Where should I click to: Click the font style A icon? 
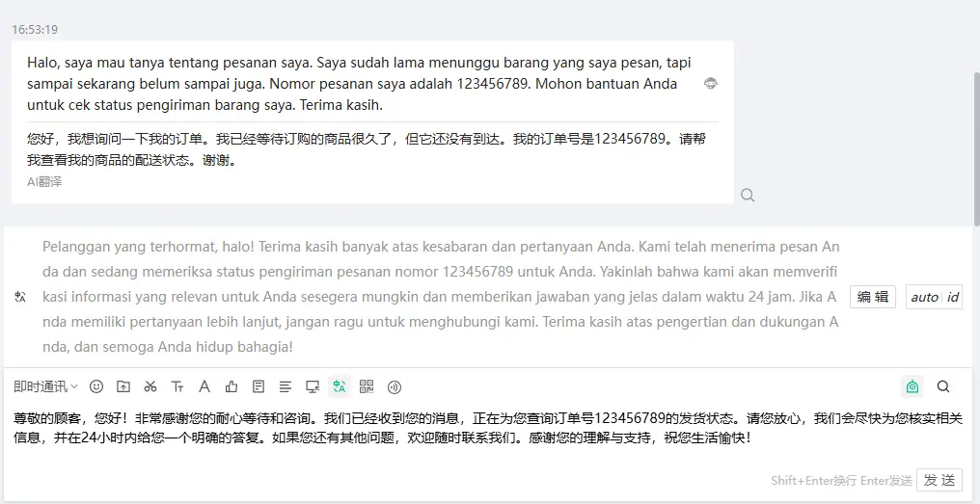coord(204,386)
